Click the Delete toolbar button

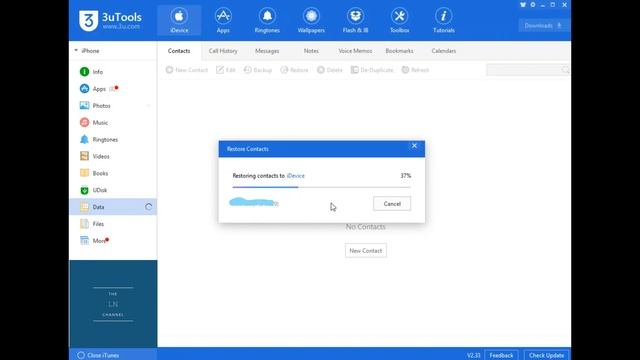click(330, 70)
